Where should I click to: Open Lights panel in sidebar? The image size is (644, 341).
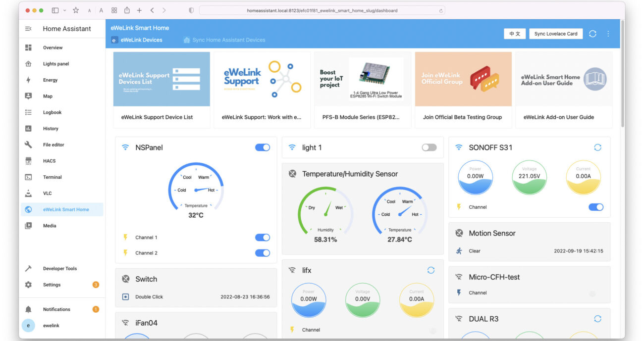pyautogui.click(x=62, y=64)
